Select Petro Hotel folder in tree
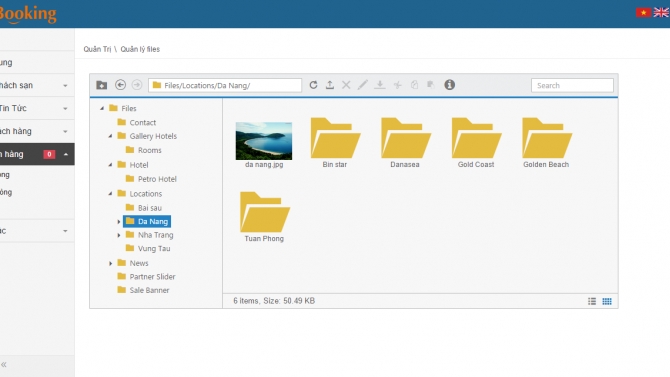The image size is (670, 377). [151, 179]
